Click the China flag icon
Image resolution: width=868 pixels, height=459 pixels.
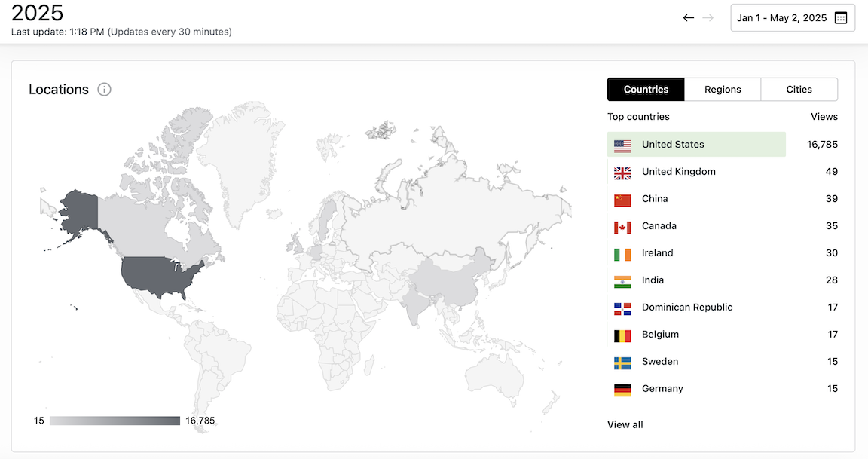622,200
